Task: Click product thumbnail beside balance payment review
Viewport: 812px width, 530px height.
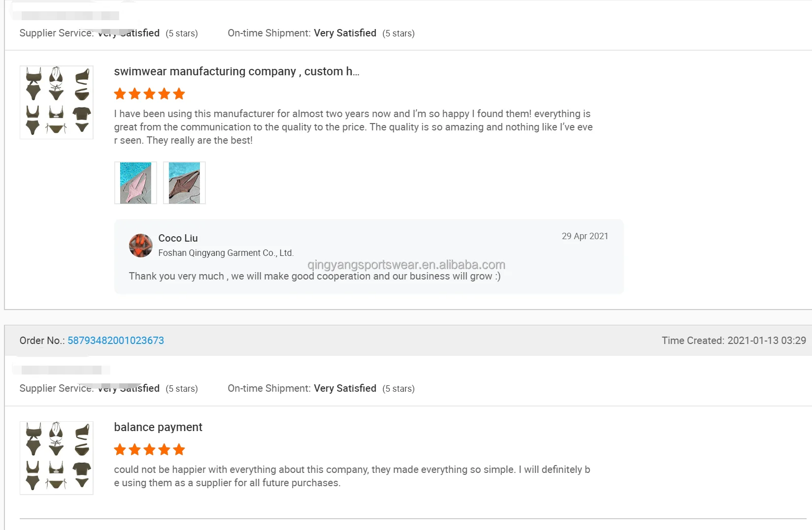Action: click(57, 458)
